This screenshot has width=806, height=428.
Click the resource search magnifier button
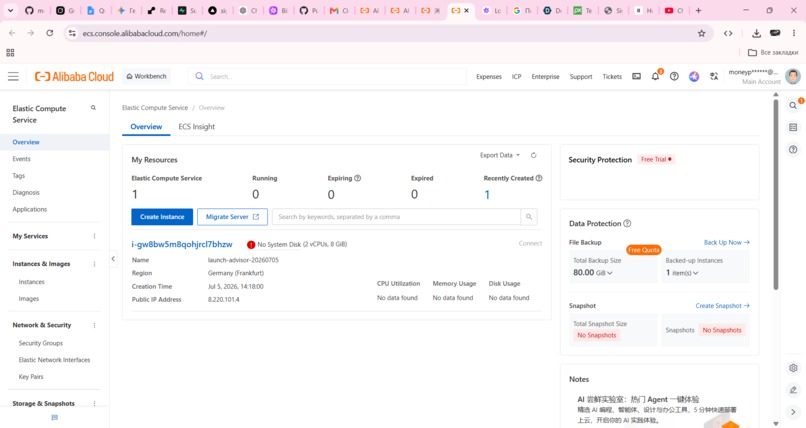tap(529, 217)
